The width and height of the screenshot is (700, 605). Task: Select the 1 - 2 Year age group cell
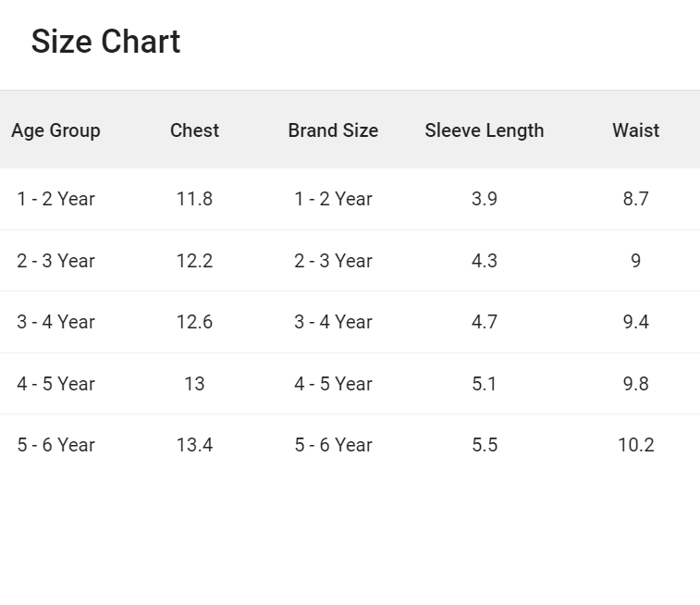[x=55, y=199]
